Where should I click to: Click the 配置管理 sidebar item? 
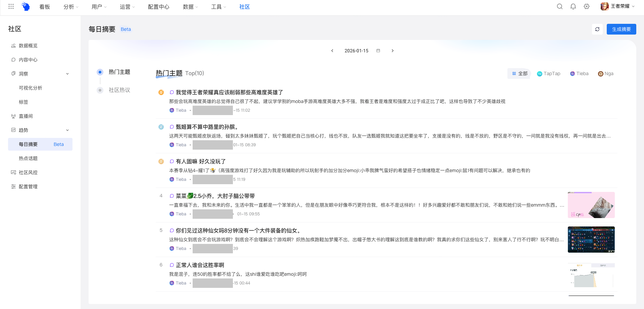40,187
